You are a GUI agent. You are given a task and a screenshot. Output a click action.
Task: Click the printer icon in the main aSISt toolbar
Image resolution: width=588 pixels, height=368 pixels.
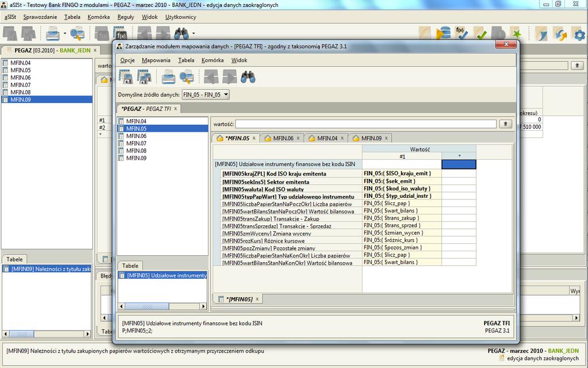pyautogui.click(x=53, y=34)
